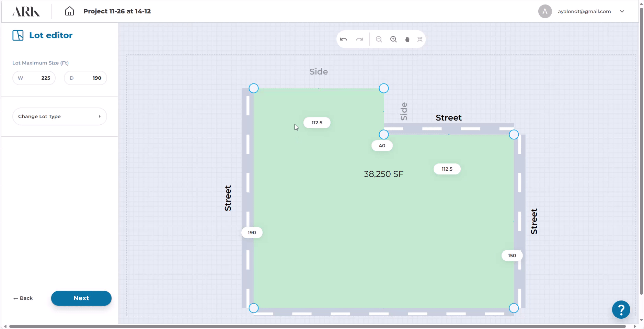644x329 pixels.
Task: Click the 38,250 SF area label
Action: (383, 174)
